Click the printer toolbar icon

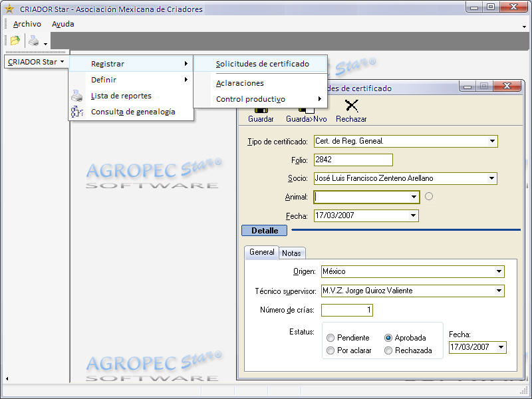[x=33, y=41]
